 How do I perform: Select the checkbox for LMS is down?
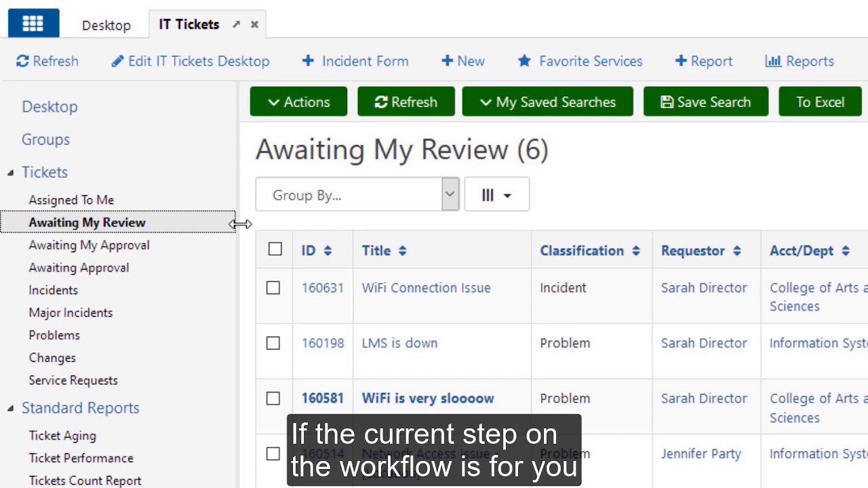(x=273, y=343)
